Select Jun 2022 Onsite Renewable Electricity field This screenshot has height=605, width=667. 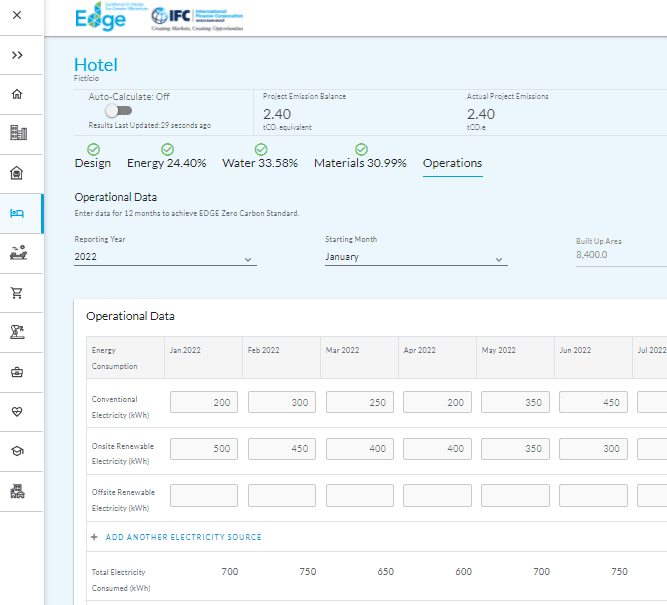[x=593, y=449]
